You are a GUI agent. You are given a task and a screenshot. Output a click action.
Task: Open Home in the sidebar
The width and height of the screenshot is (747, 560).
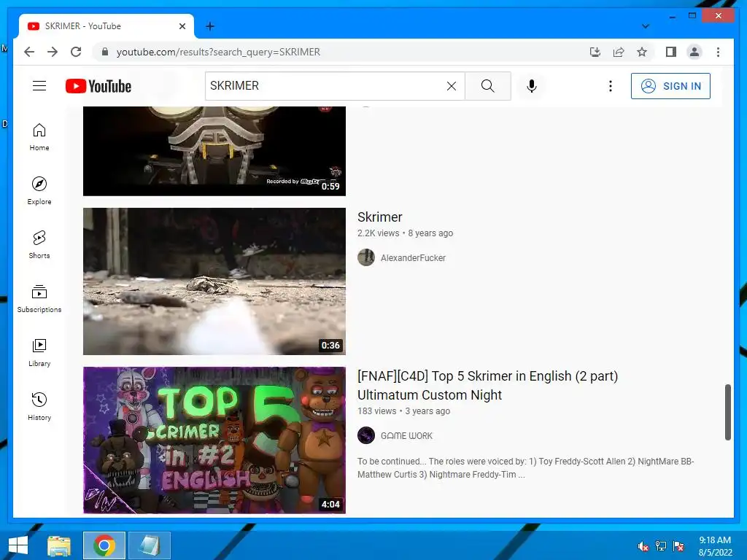pyautogui.click(x=39, y=137)
